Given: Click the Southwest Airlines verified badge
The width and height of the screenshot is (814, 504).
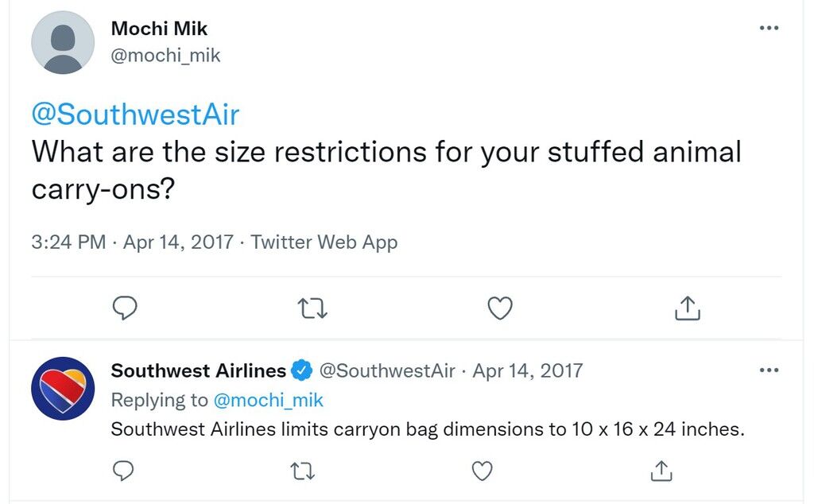Looking at the screenshot, I should pos(301,370).
